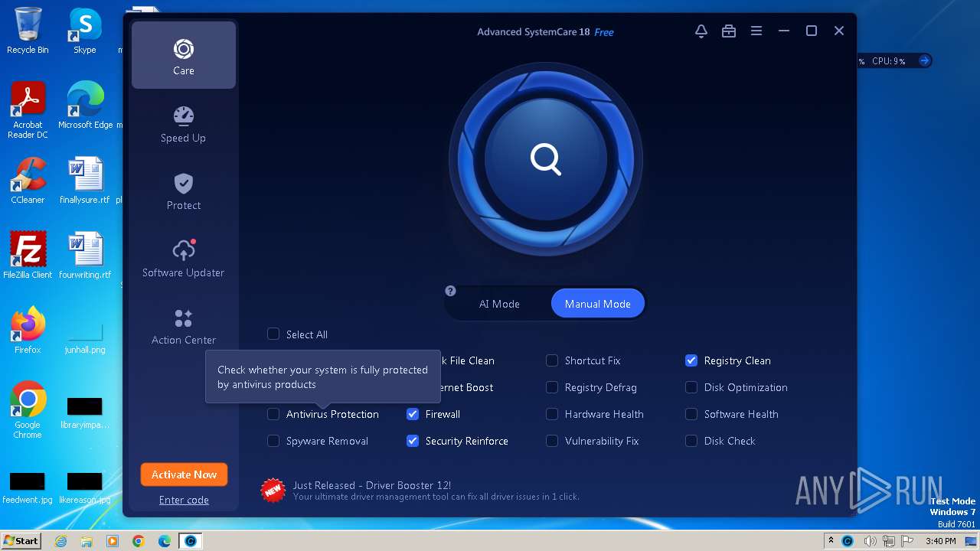Open the Protect section
Screen dimensions: 980x551
coord(184,192)
